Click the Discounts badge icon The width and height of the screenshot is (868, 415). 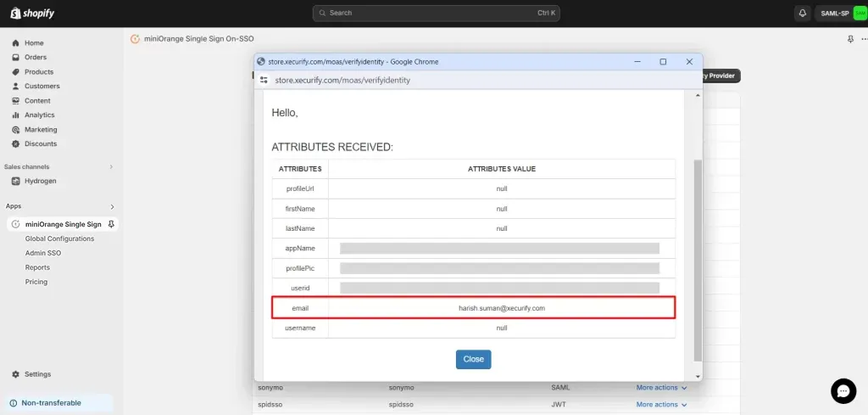coord(15,144)
